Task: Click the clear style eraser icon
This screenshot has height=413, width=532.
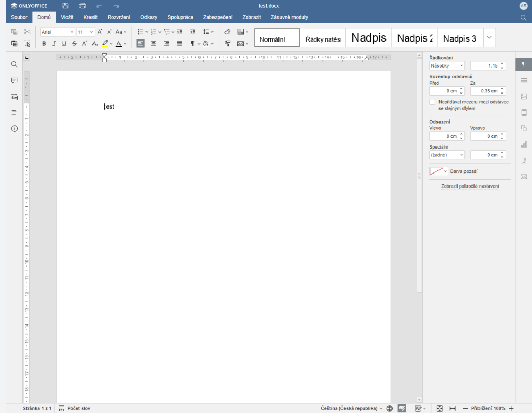Action: tap(228, 32)
